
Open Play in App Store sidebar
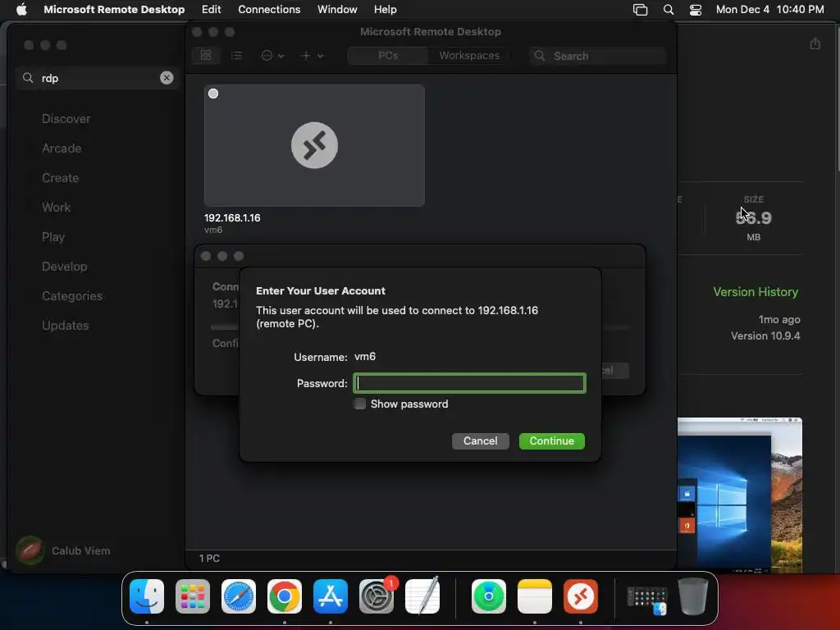[53, 237]
